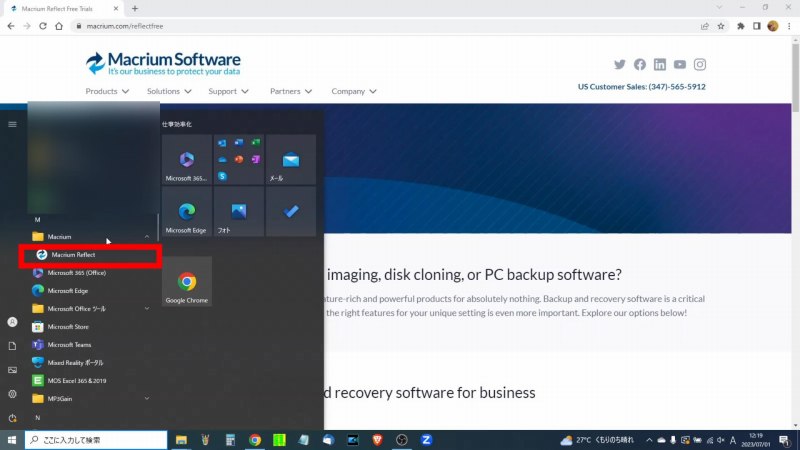This screenshot has width=800, height=450.
Task: Open MOS Excel 365 & 2019
Action: pos(69,381)
